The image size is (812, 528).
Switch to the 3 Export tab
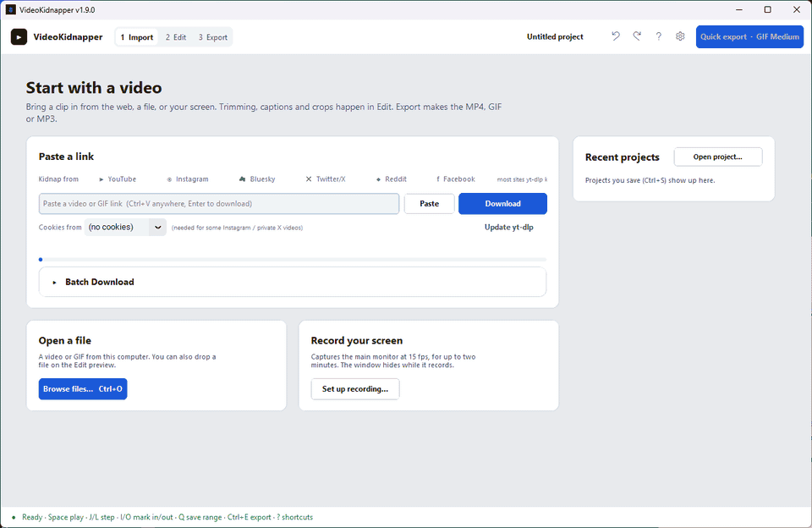213,37
